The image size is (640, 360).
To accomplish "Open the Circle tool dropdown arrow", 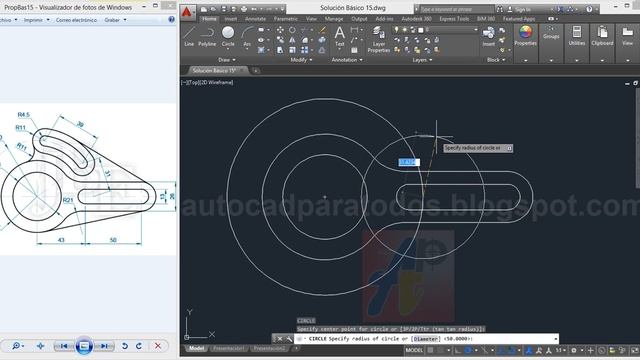I will (228, 50).
